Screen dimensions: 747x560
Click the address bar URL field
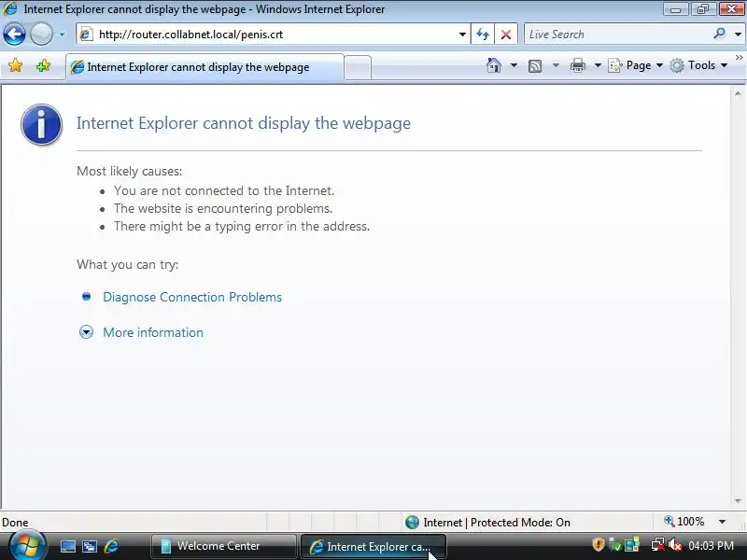[x=272, y=35]
